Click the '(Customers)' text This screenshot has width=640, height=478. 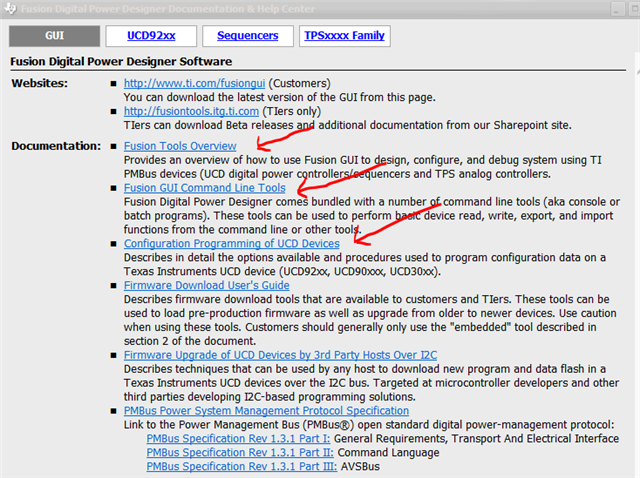(300, 83)
